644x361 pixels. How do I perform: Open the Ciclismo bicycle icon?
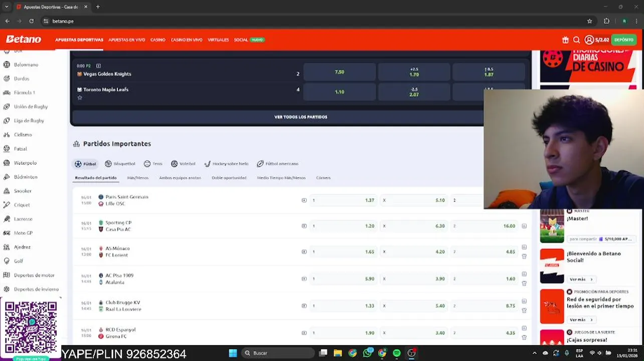[x=7, y=135]
